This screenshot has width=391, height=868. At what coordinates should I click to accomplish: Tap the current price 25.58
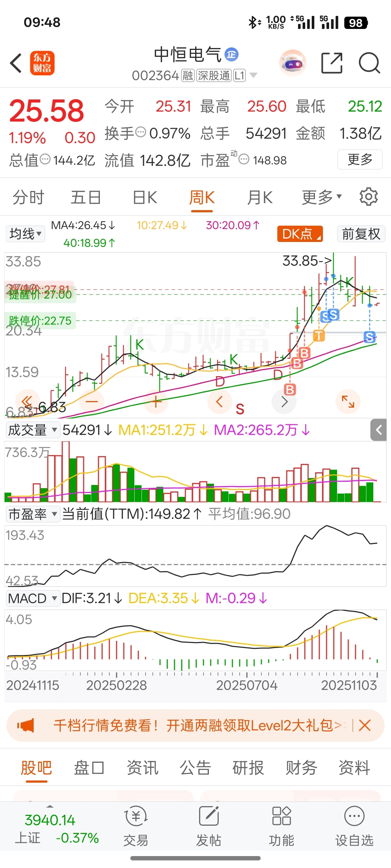coord(46,111)
